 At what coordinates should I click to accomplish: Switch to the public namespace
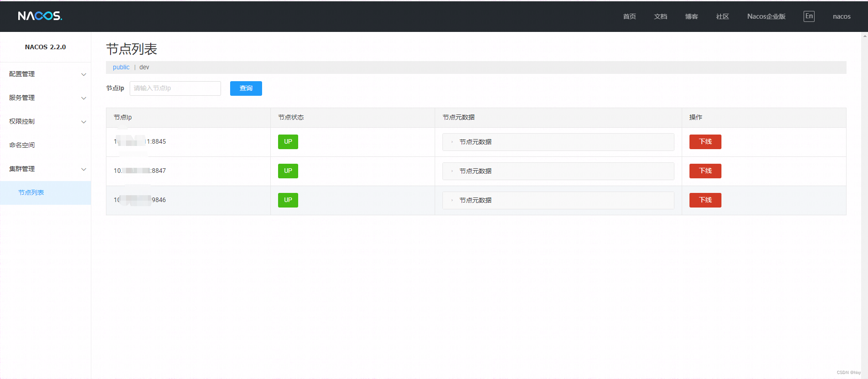121,67
